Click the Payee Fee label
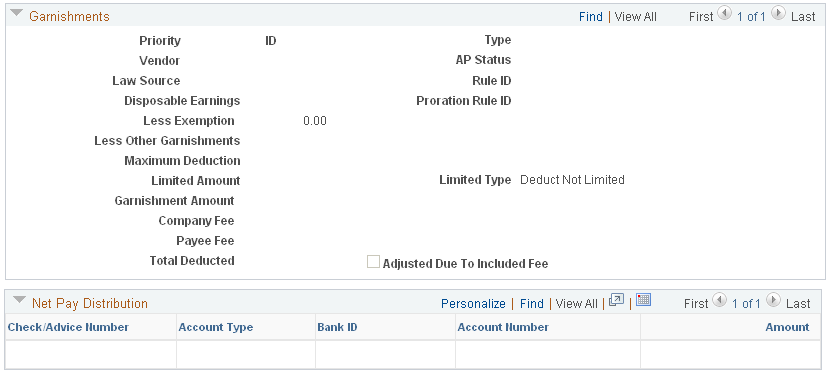This screenshot has height=372, width=828. [x=205, y=240]
